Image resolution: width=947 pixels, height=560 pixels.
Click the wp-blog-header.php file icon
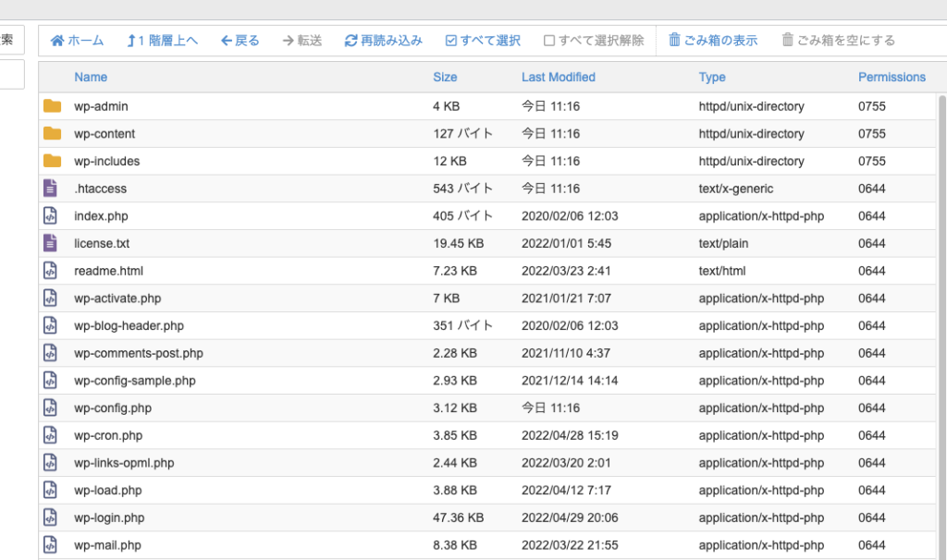pos(50,326)
